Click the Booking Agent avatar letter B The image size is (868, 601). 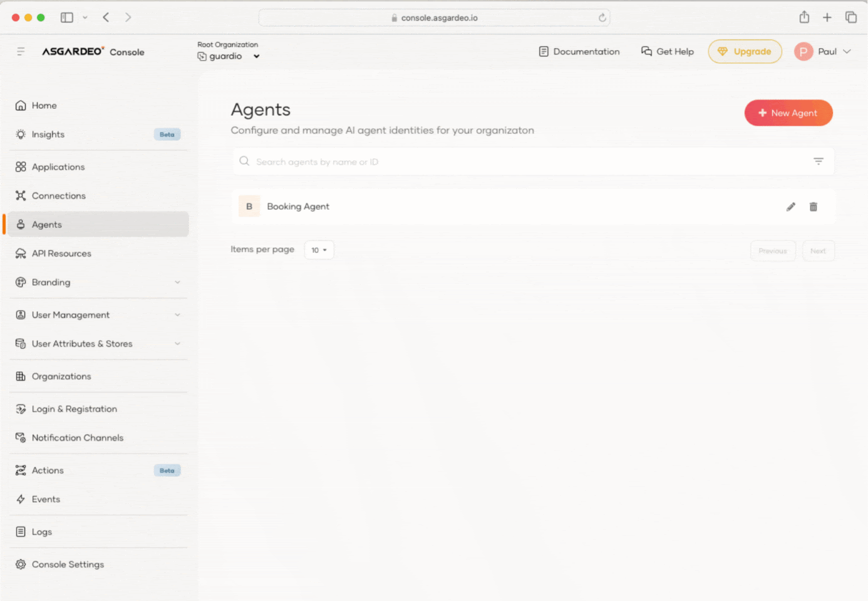tap(249, 207)
